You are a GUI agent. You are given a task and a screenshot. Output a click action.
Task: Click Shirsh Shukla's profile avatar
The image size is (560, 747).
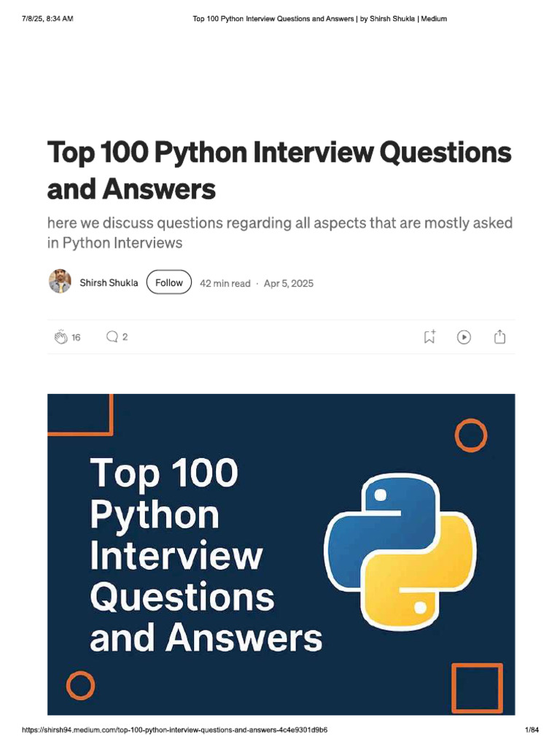pos(60,282)
